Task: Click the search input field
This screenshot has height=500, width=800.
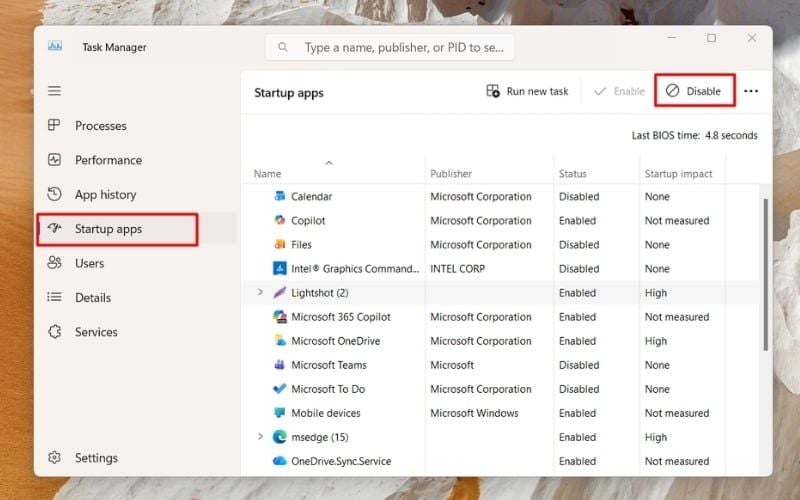Action: click(390, 47)
